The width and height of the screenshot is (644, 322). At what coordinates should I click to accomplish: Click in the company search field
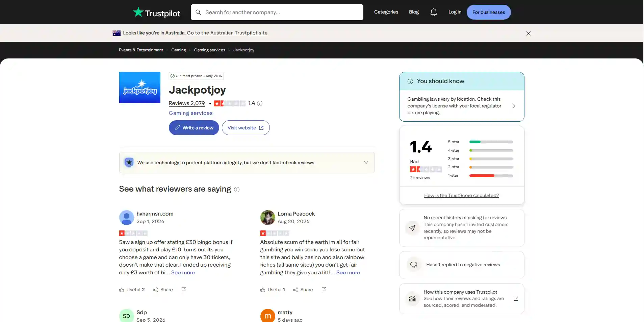[277, 12]
